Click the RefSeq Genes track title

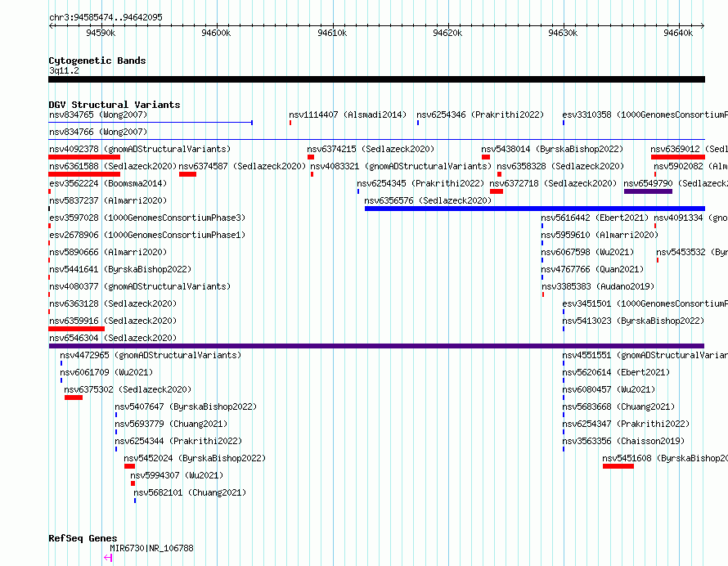pyautogui.click(x=83, y=538)
